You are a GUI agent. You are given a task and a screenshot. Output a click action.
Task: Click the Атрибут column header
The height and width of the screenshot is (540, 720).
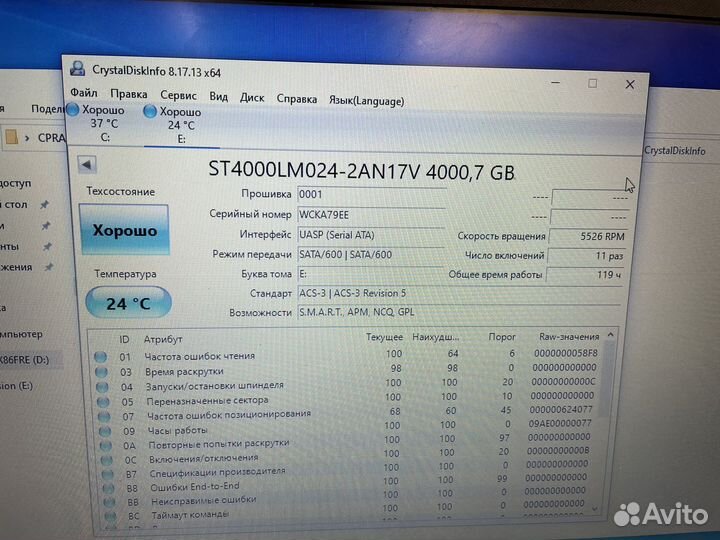(x=163, y=339)
